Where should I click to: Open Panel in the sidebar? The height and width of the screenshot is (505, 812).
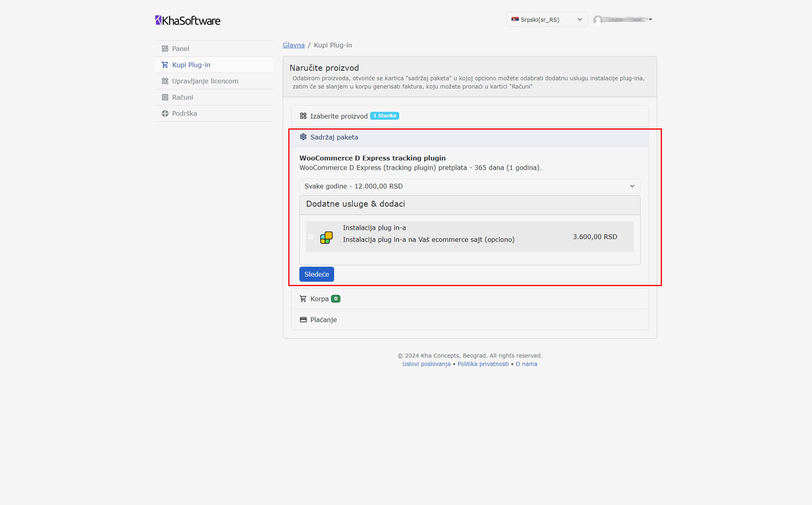coord(214,49)
